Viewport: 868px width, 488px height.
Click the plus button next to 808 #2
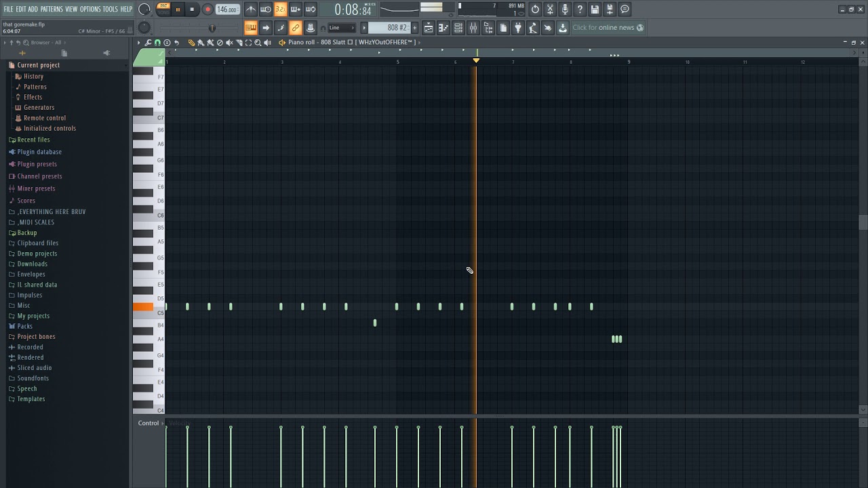pos(414,28)
